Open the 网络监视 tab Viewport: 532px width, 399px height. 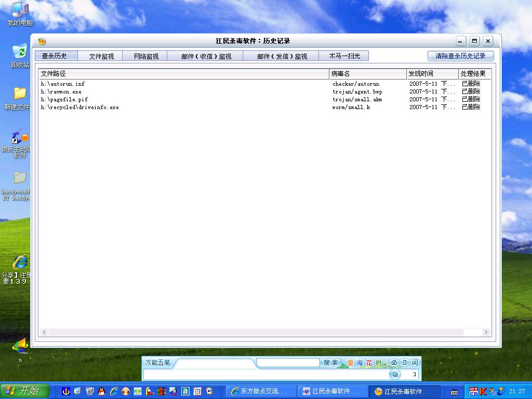pos(145,56)
